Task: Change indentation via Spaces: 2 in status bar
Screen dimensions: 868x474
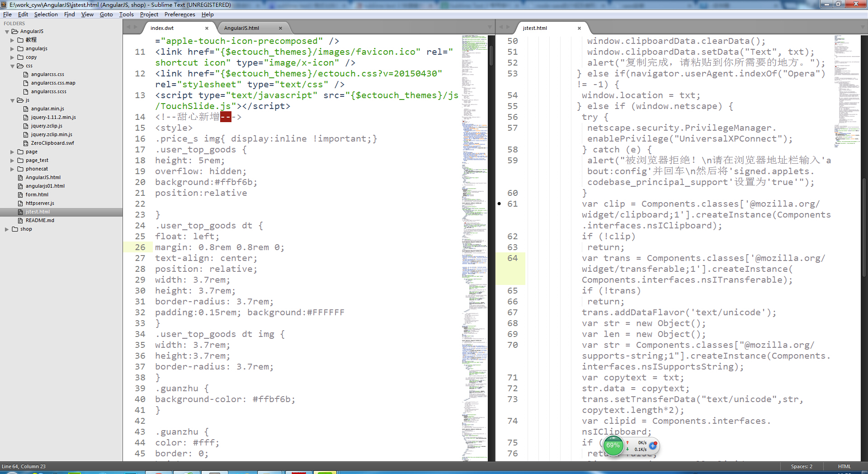Action: (x=801, y=466)
